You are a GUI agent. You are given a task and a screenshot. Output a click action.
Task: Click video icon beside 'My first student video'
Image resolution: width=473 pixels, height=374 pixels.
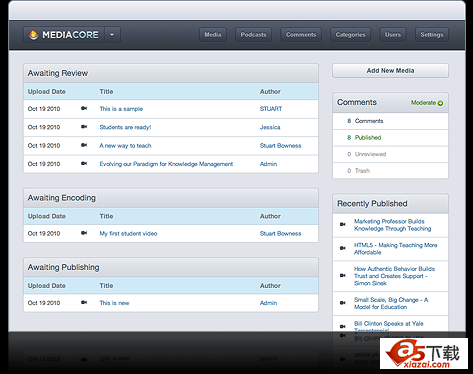[x=84, y=233]
